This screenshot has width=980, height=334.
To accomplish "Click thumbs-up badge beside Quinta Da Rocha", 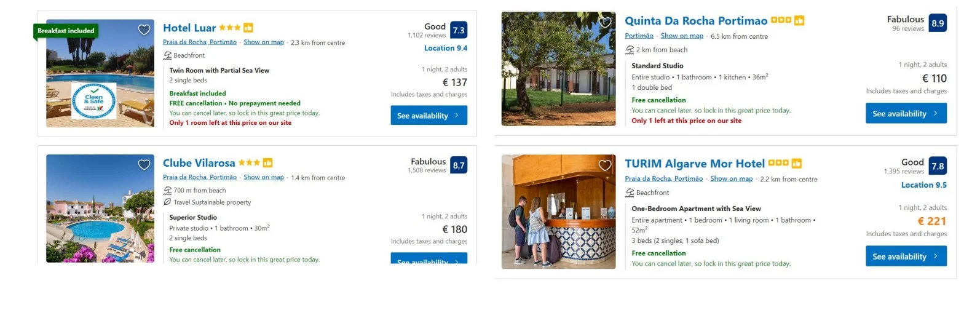I will 799,21.
